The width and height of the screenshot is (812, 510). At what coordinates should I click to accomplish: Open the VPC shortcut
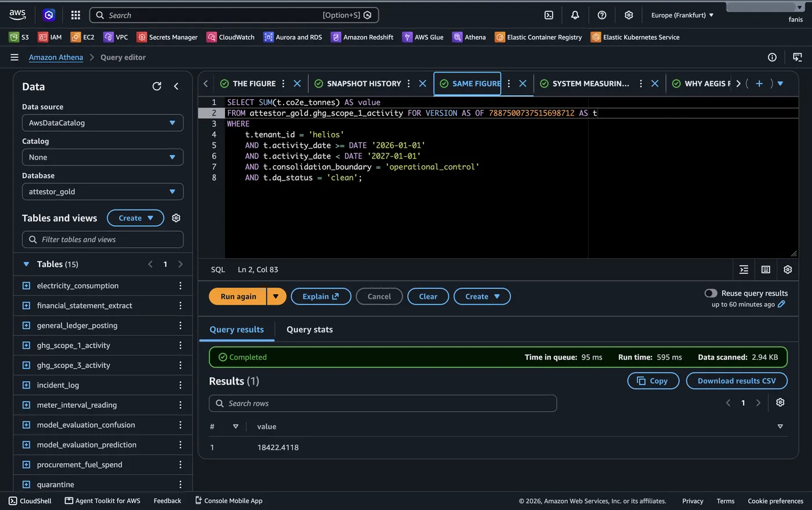115,37
